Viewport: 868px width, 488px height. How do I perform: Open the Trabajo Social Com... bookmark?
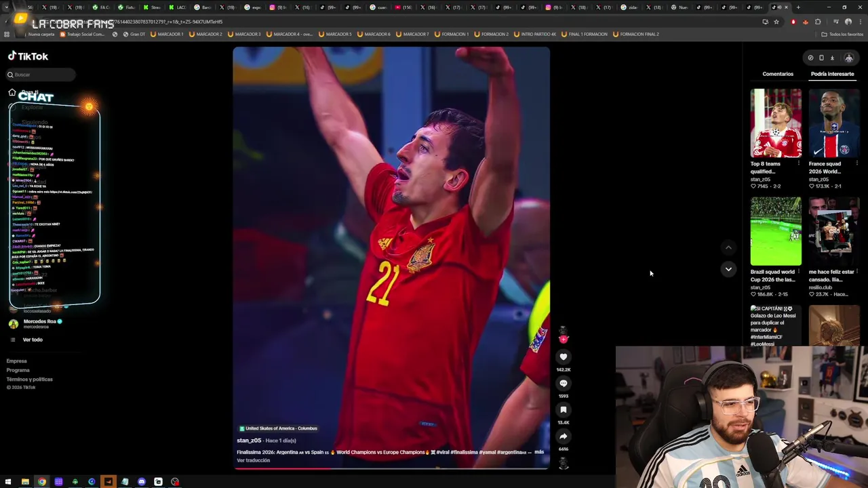tap(83, 34)
